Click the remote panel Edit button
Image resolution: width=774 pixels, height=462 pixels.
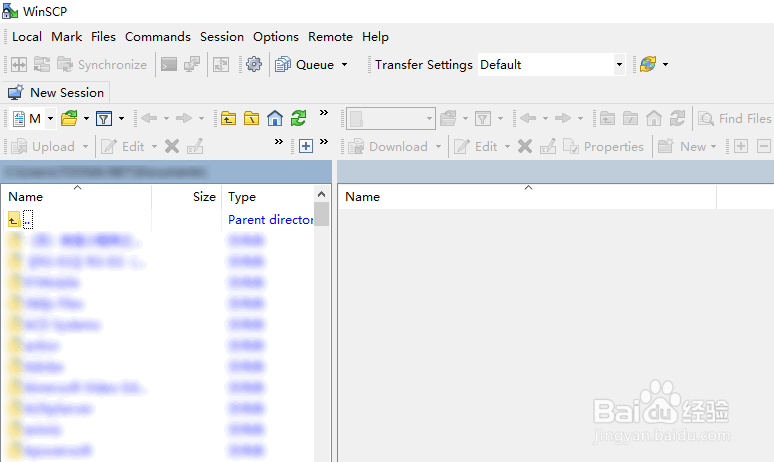coord(476,147)
